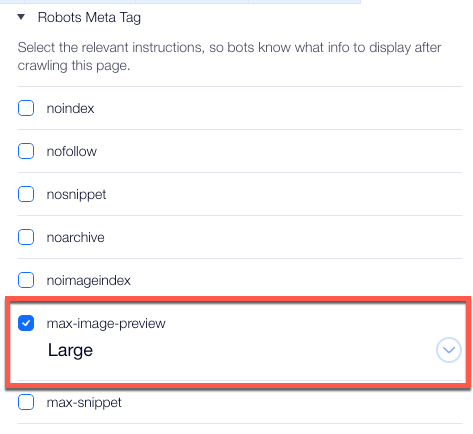Select the nosnippet label
The image size is (473, 434).
[76, 195]
